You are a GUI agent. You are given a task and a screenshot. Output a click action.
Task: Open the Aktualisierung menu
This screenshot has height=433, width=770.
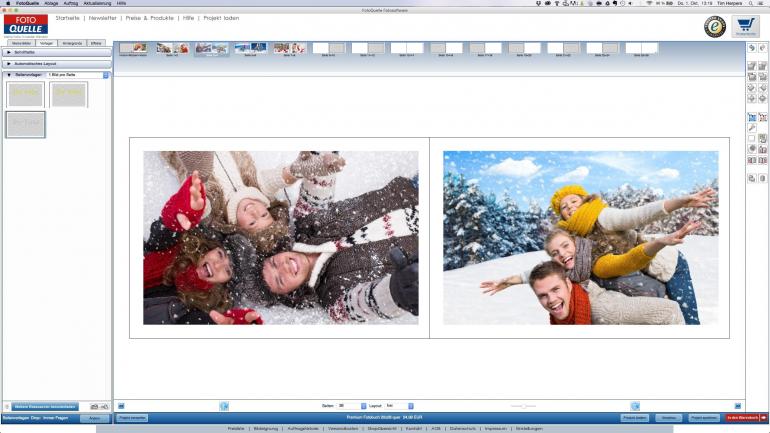click(97, 3)
